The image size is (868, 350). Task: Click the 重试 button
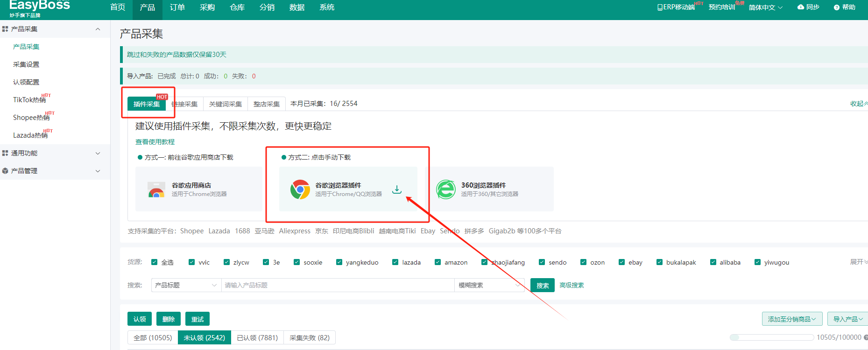pyautogui.click(x=198, y=319)
